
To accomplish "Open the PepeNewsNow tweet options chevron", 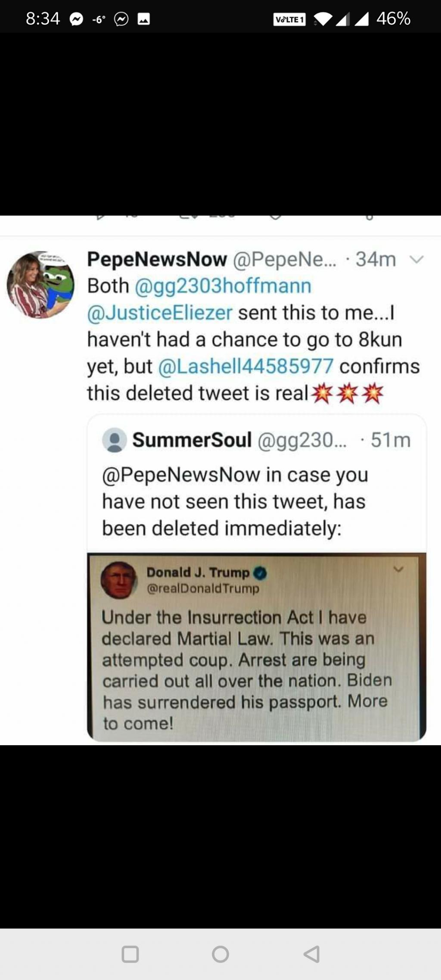I will (416, 259).
